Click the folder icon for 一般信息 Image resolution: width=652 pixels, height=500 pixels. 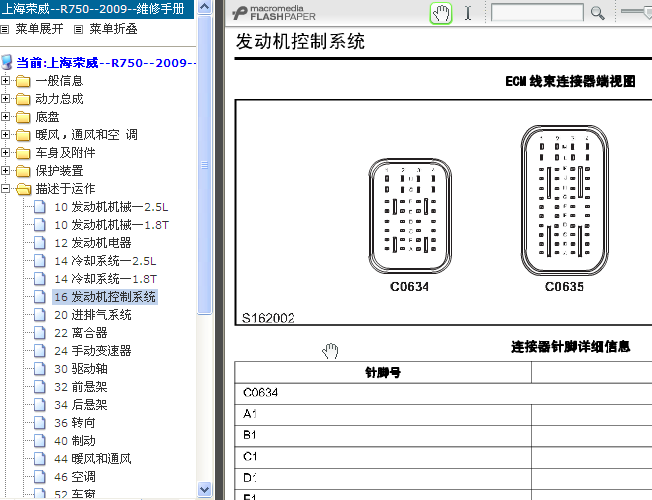click(x=23, y=81)
